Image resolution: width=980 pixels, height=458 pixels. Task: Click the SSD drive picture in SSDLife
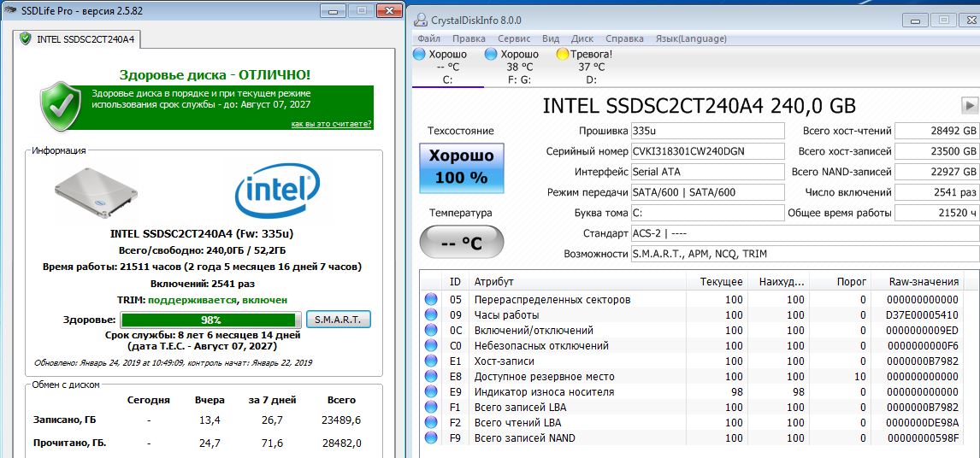click(x=96, y=193)
